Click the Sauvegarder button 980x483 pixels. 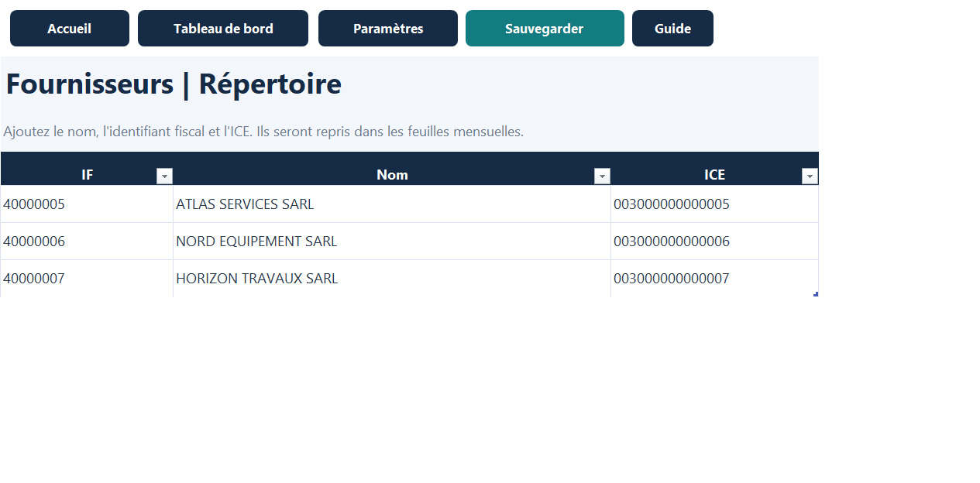545,29
